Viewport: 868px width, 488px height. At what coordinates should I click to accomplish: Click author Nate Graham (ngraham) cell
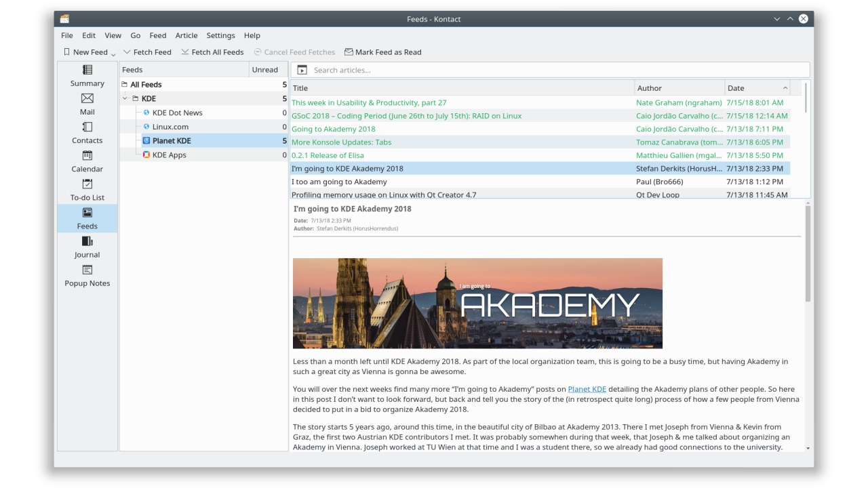679,103
